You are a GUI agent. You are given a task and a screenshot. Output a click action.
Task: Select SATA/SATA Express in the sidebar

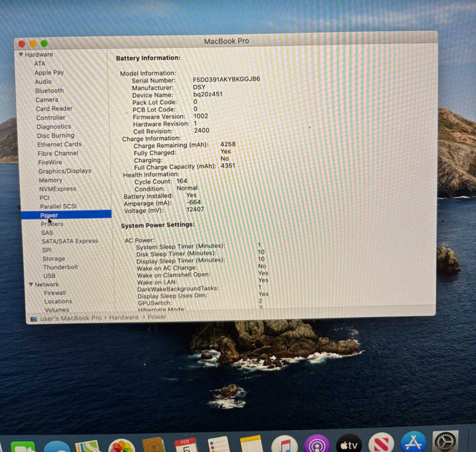click(x=70, y=241)
